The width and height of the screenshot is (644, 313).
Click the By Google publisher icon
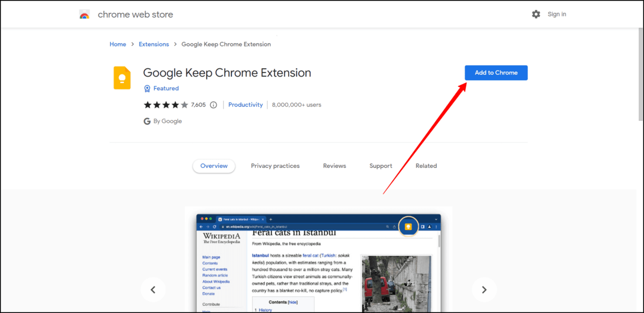click(146, 121)
